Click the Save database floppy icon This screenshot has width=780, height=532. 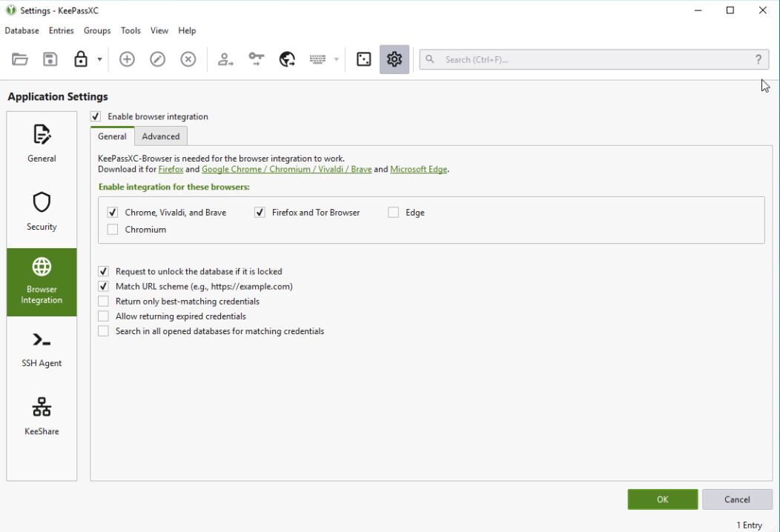pyautogui.click(x=50, y=59)
